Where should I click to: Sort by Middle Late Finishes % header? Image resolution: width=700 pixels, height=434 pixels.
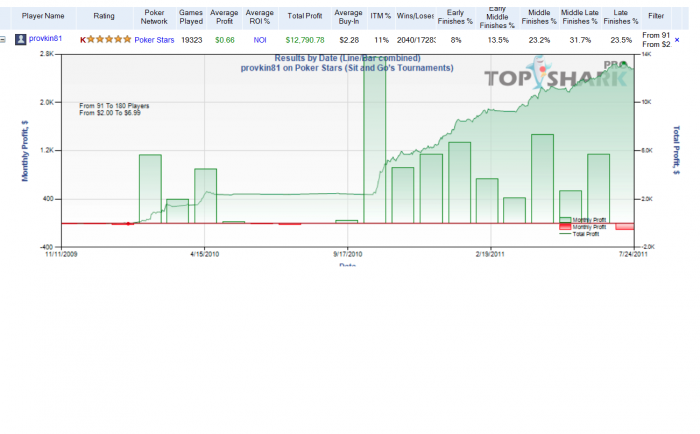coord(579,17)
